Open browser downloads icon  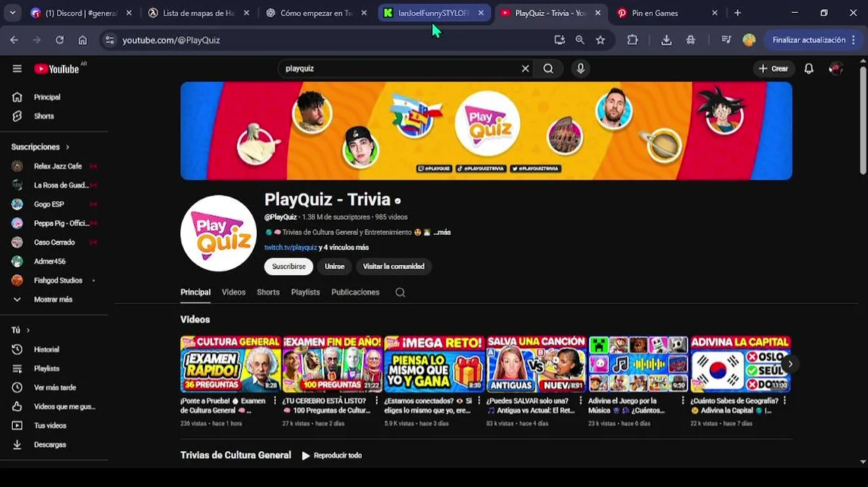pos(667,40)
